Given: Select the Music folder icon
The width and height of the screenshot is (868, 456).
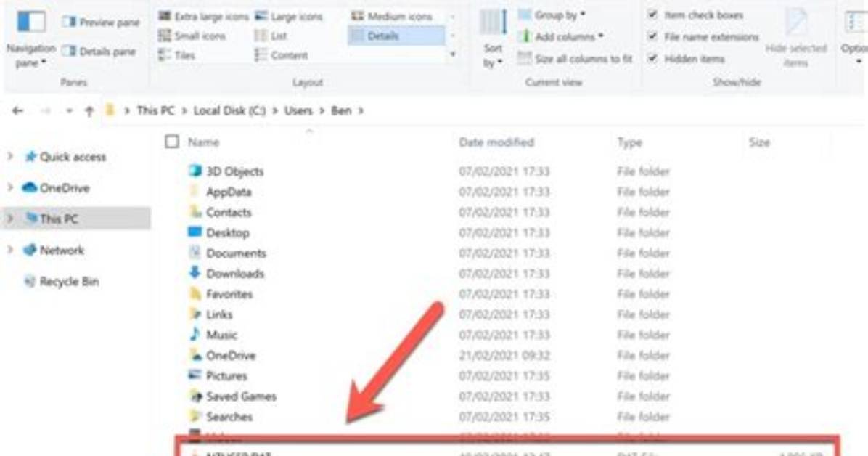Looking at the screenshot, I should [195, 334].
